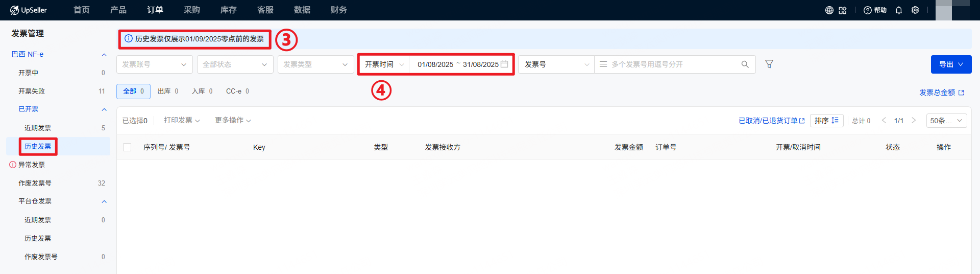Expand the 发票类型 dropdown

(x=315, y=64)
